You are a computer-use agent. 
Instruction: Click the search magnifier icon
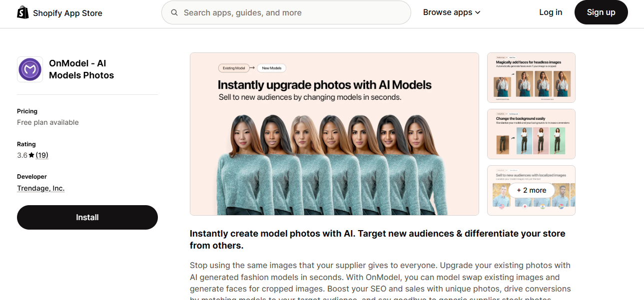tap(174, 12)
